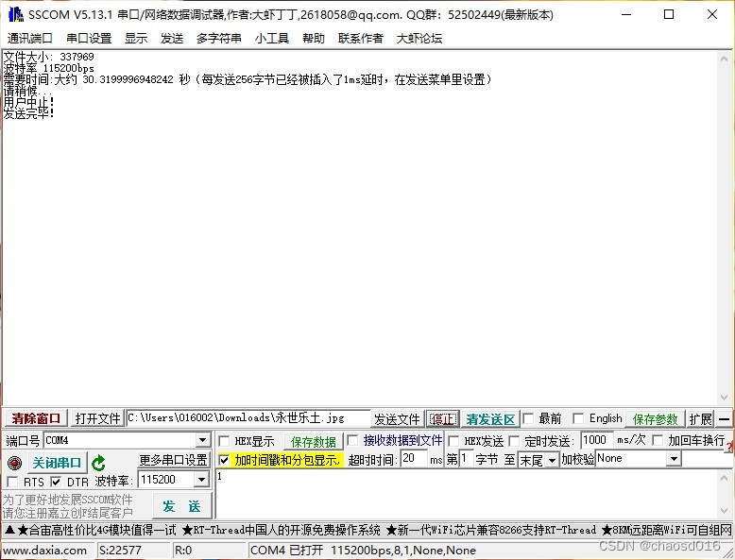Open the 端口号 COM4 dropdown
This screenshot has width=735, height=560.
pos(202,440)
